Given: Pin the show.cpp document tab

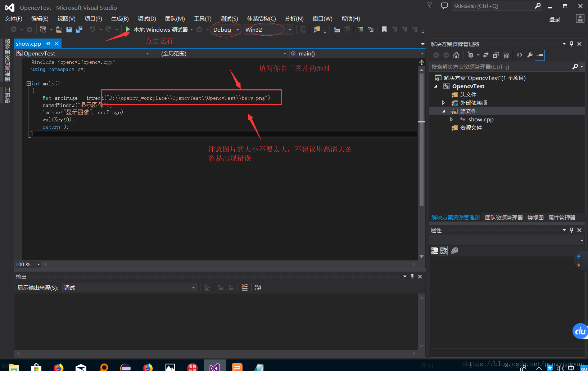Looking at the screenshot, I should tap(48, 44).
